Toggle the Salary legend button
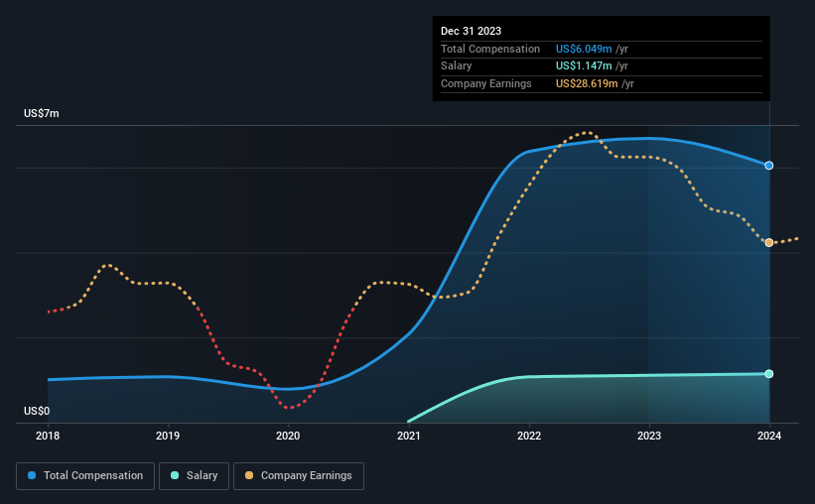 pyautogui.click(x=194, y=476)
